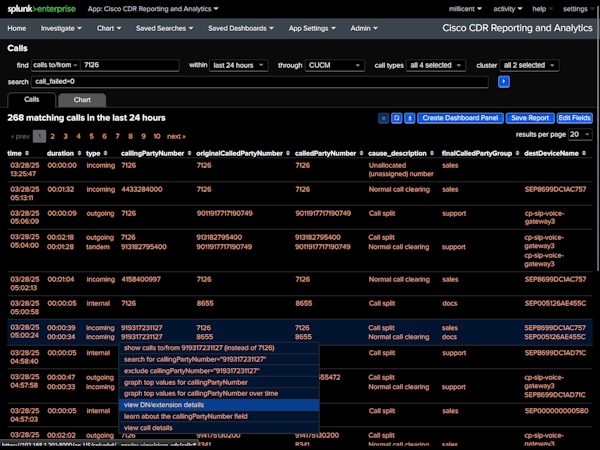Click the Edit Fields button

[574, 118]
